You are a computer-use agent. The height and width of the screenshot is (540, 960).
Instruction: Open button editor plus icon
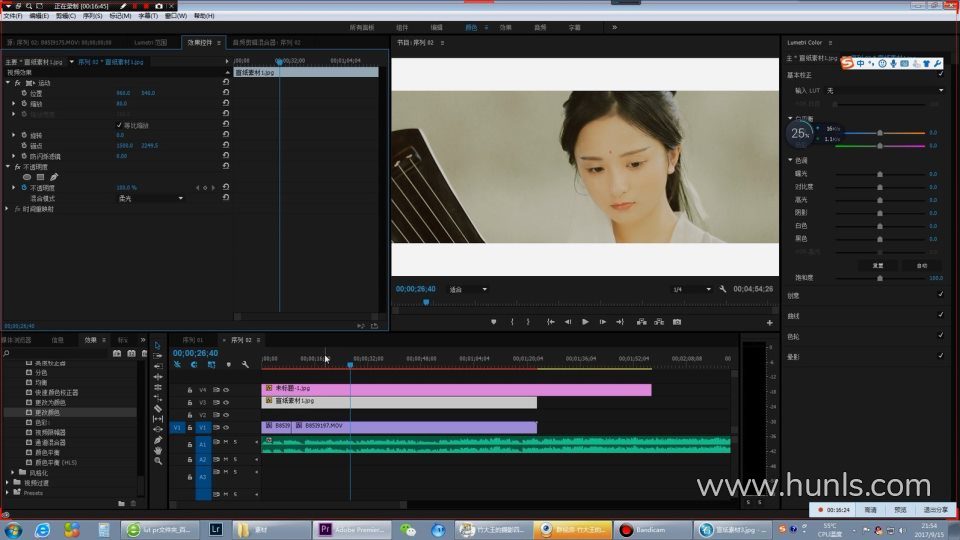pyautogui.click(x=770, y=323)
